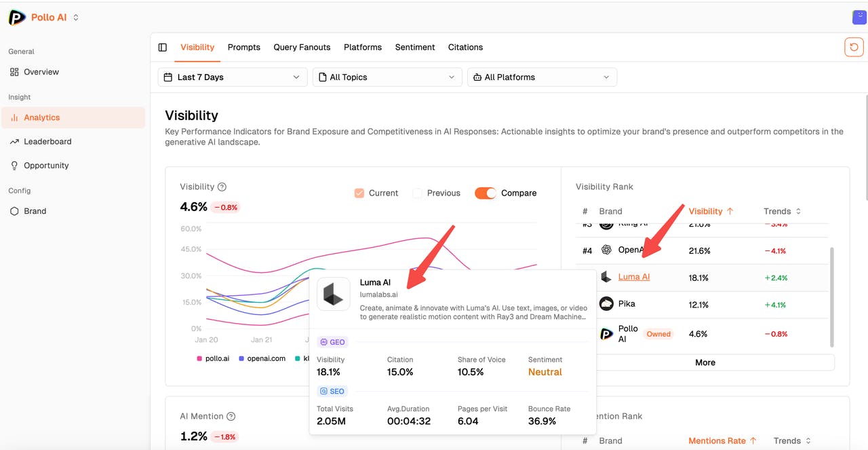Click the +4.1% trend for Pika
This screenshot has width=868, height=450.
coord(775,305)
